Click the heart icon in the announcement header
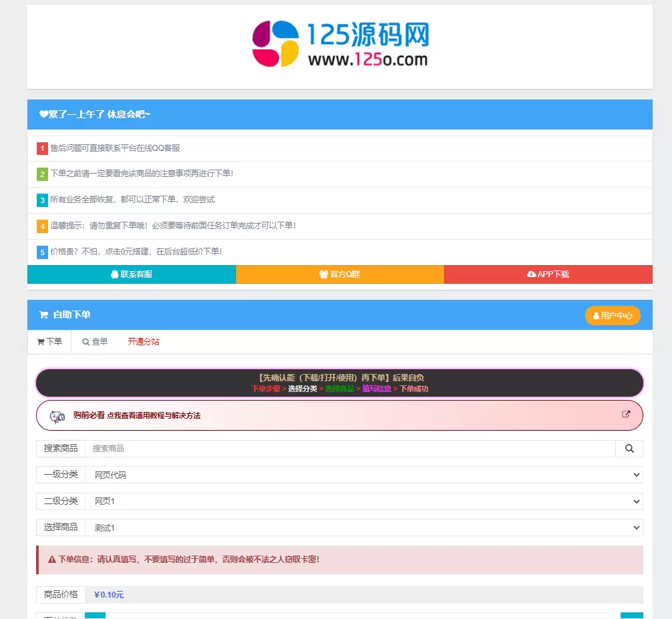The width and height of the screenshot is (672, 619). [43, 114]
